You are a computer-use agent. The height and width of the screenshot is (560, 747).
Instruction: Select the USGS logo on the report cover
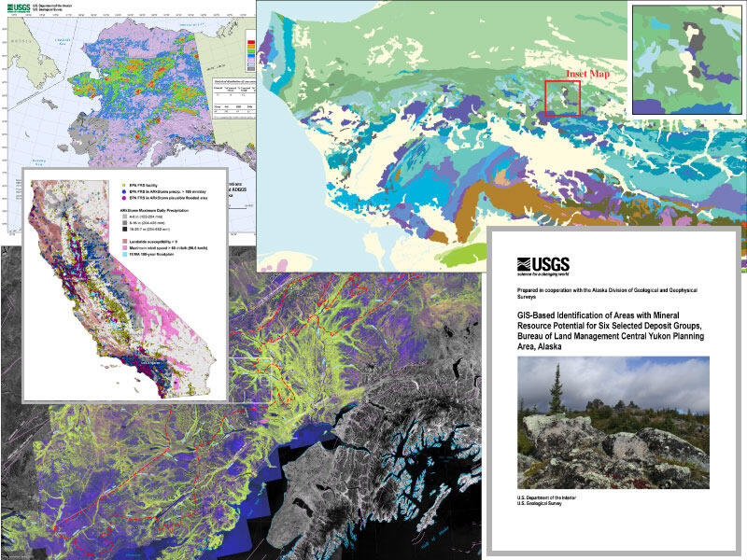pos(543,264)
